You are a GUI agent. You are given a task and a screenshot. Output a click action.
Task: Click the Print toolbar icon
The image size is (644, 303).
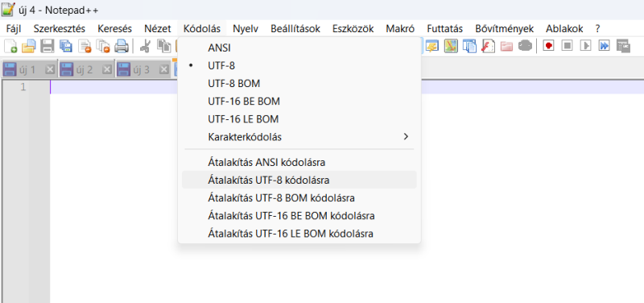pos(122,46)
